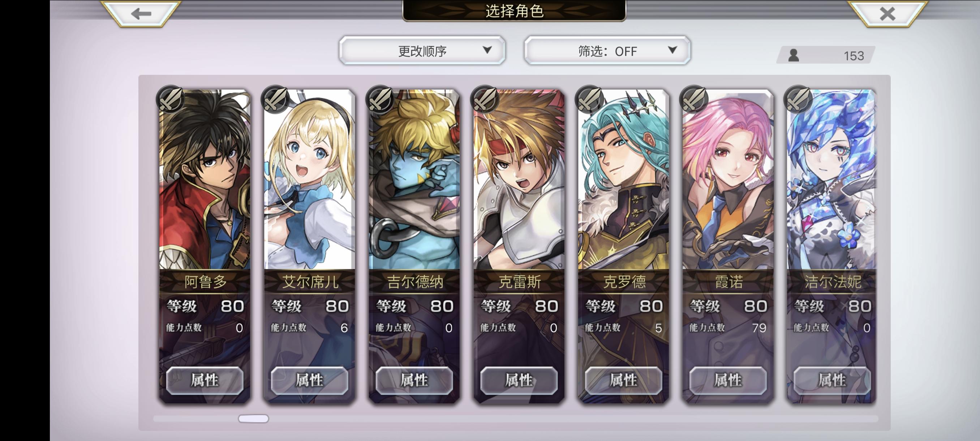Open 属性 for 克雷斯
This screenshot has width=980, height=441.
pyautogui.click(x=519, y=380)
